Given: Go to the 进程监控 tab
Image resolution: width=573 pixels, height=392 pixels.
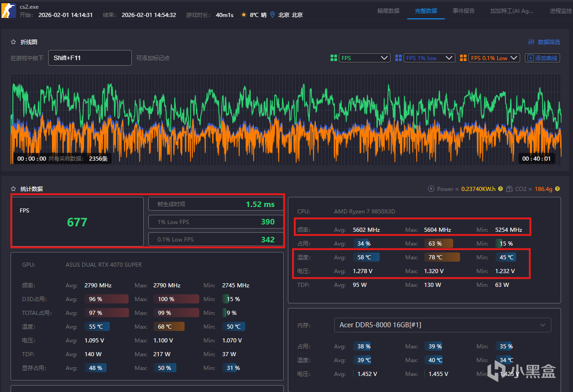Looking at the screenshot, I should click(x=561, y=11).
